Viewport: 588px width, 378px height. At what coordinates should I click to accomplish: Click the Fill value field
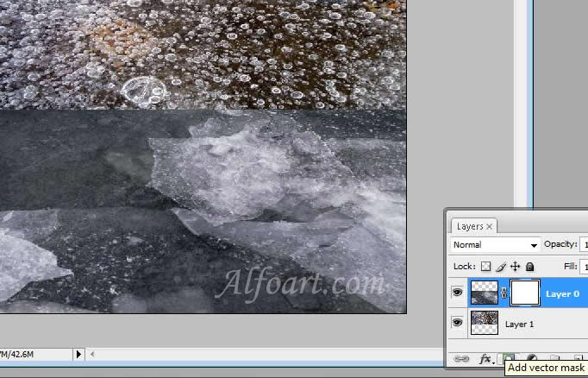(584, 267)
